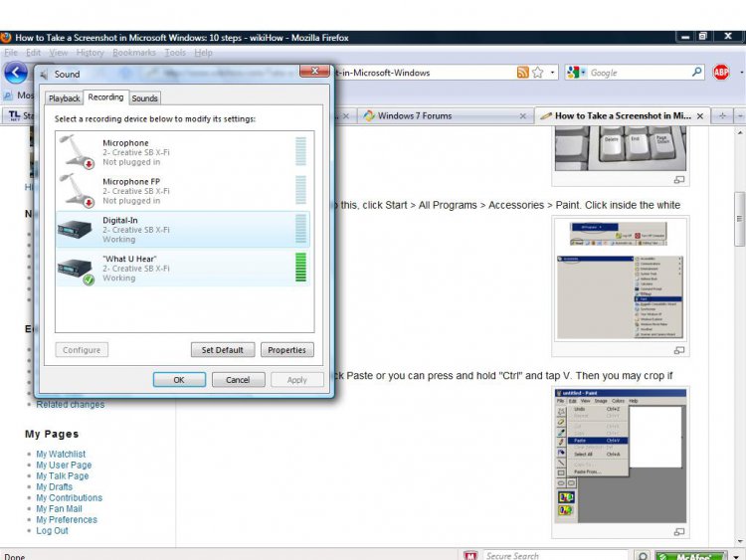746x560 pixels.
Task: Open the My Contributions link
Action: click(69, 497)
